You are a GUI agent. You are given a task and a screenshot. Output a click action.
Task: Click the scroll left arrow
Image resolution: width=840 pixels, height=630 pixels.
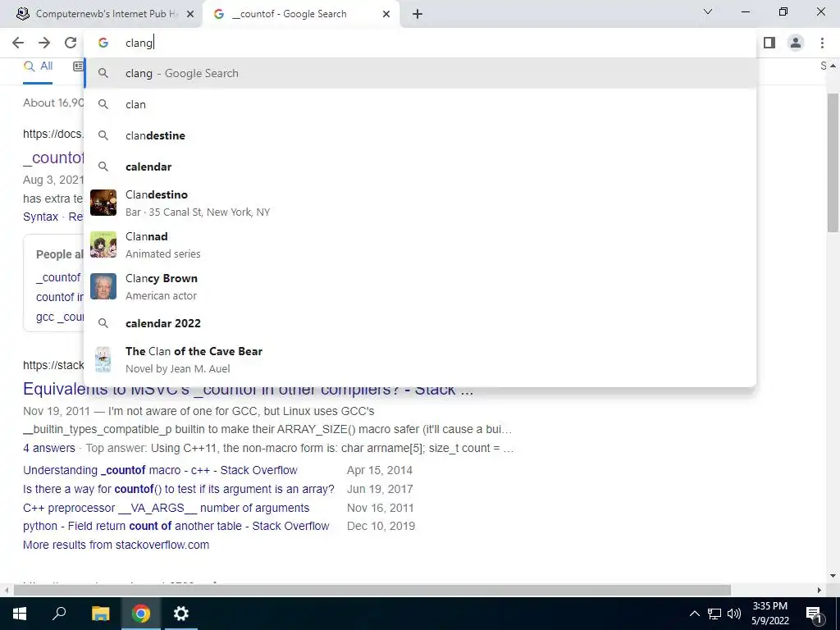[x=6, y=591]
